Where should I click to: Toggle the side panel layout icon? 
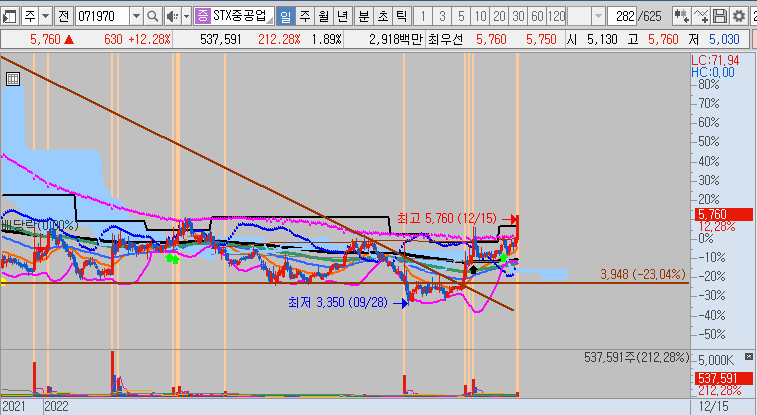[x=10, y=16]
